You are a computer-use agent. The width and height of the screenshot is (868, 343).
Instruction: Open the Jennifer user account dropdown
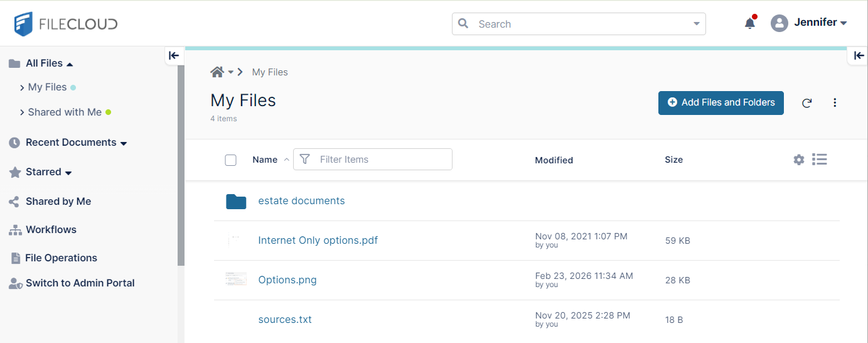[x=810, y=23]
